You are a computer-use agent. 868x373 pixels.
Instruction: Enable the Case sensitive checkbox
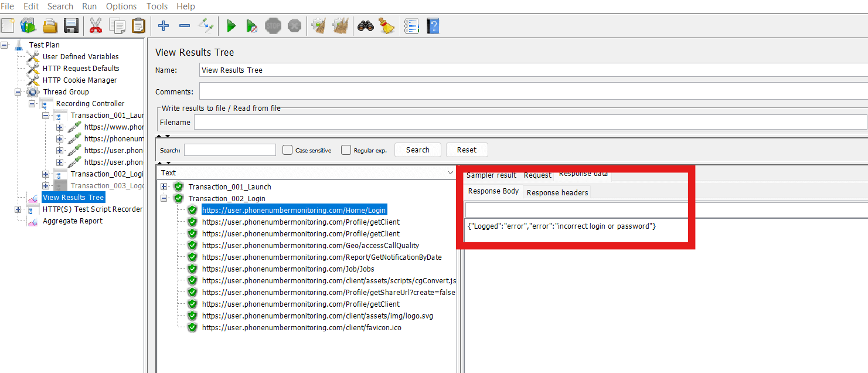click(287, 150)
